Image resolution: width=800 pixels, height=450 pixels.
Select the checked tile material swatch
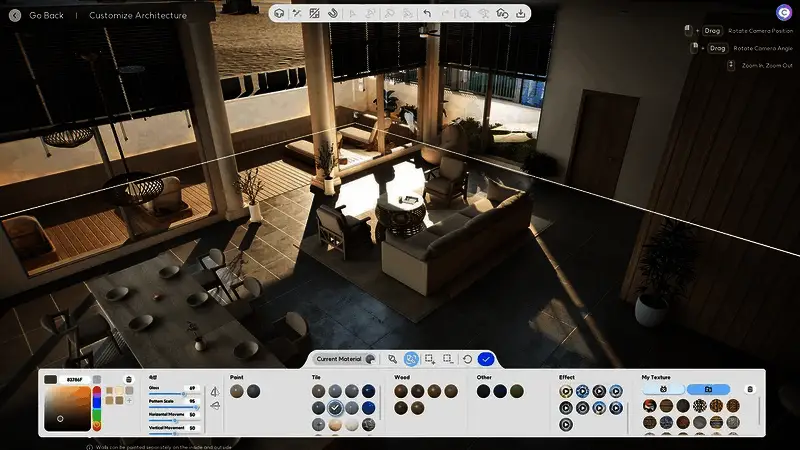tap(336, 408)
